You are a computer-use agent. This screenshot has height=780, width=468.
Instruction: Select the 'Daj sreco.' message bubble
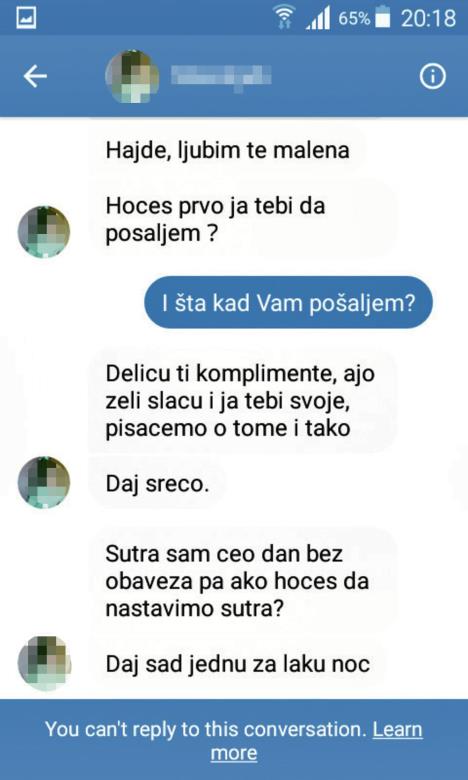(x=157, y=484)
